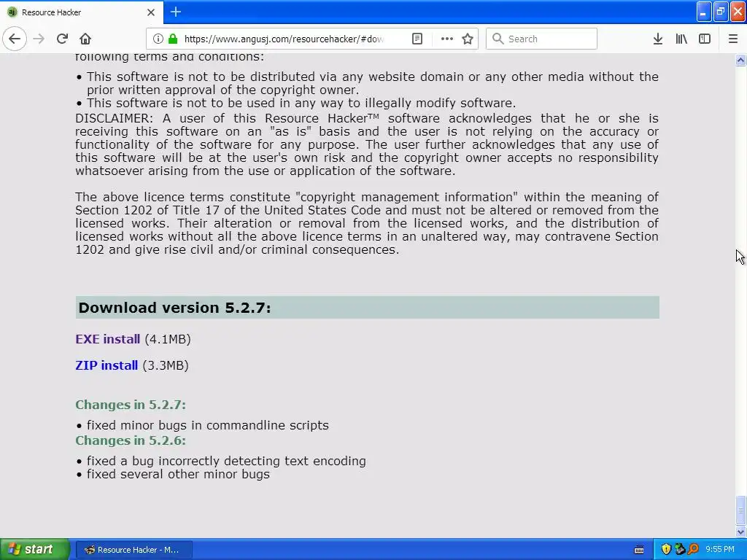Screen dimensions: 747x560
Task: Show site information icon in address bar
Action: tap(158, 39)
